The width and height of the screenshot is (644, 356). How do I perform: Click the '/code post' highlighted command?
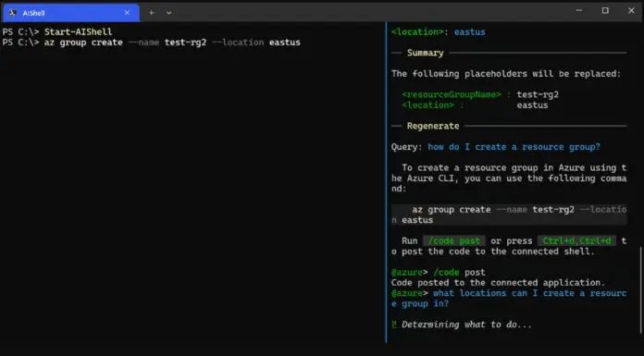[454, 240]
